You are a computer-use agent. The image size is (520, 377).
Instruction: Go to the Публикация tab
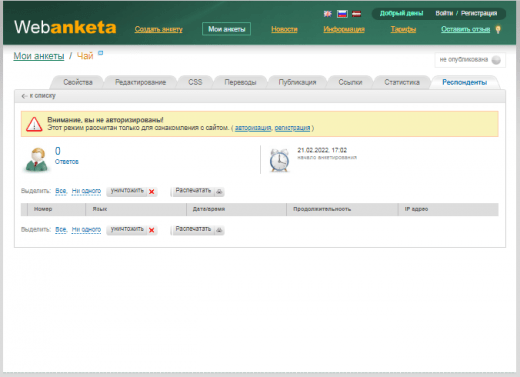pos(297,82)
